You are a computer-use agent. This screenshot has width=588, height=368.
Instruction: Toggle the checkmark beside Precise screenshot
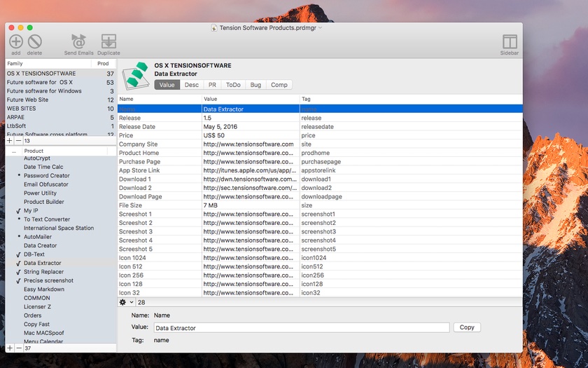tap(18, 281)
